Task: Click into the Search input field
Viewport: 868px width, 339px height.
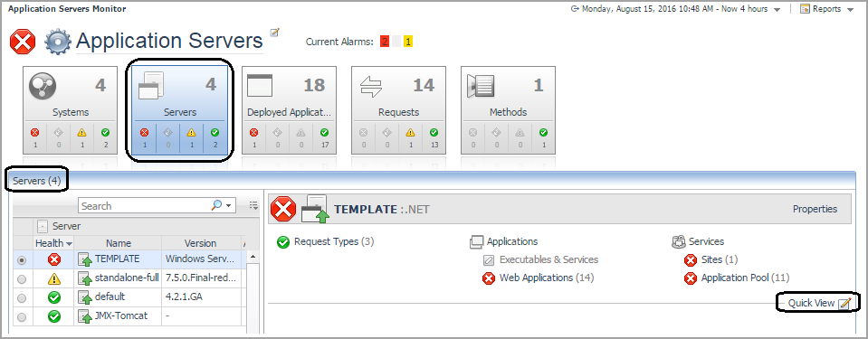Action: [x=145, y=206]
